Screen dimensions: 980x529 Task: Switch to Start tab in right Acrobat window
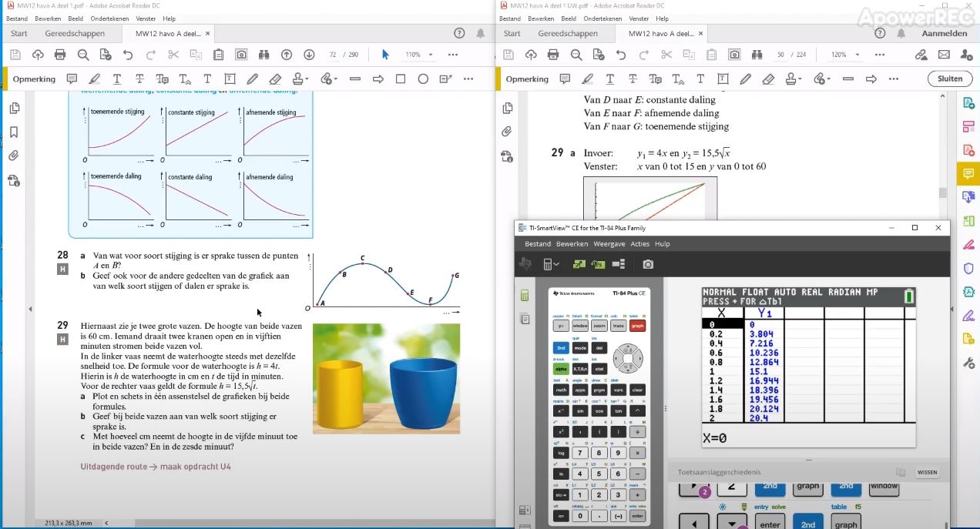512,33
